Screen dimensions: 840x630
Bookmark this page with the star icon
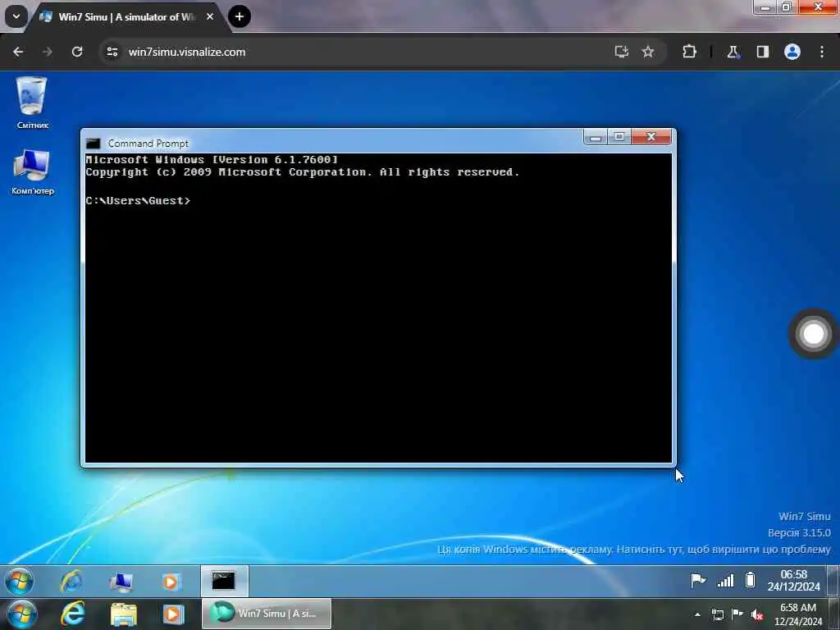648,52
